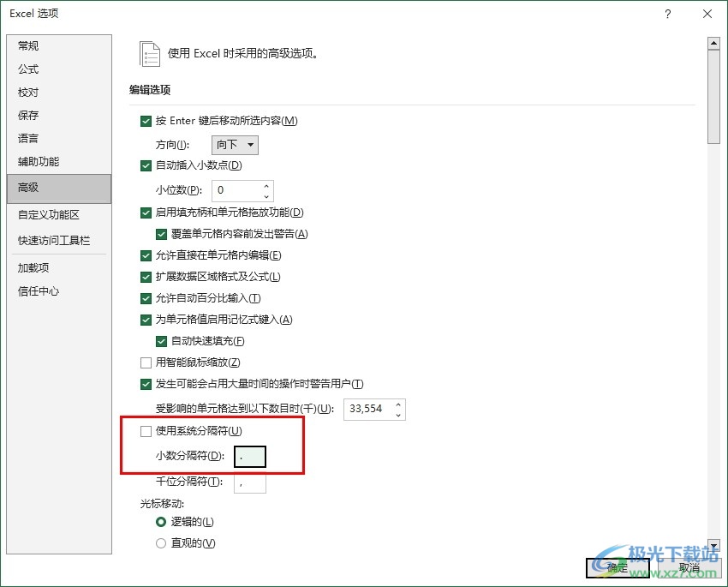
Task: Toggle 发生可能会占用大量时间的操作时警告用户 checkbox
Action: point(146,384)
